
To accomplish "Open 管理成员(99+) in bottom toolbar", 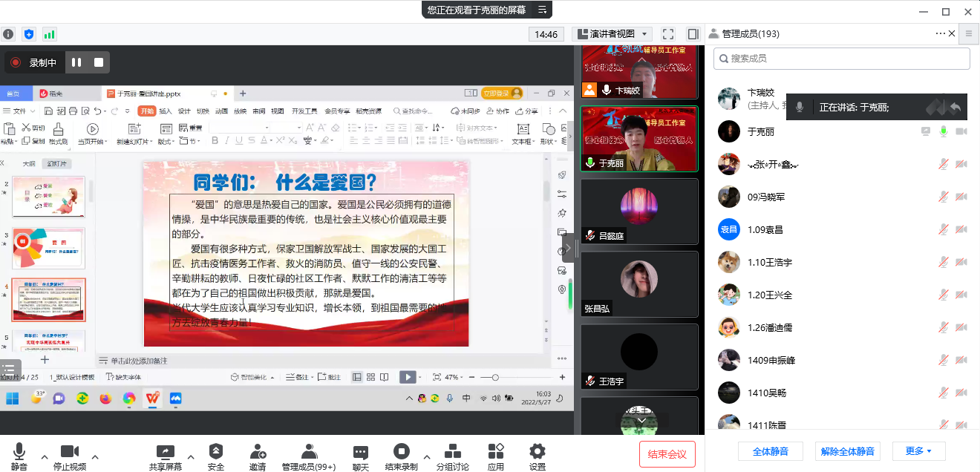I will (x=308, y=452).
